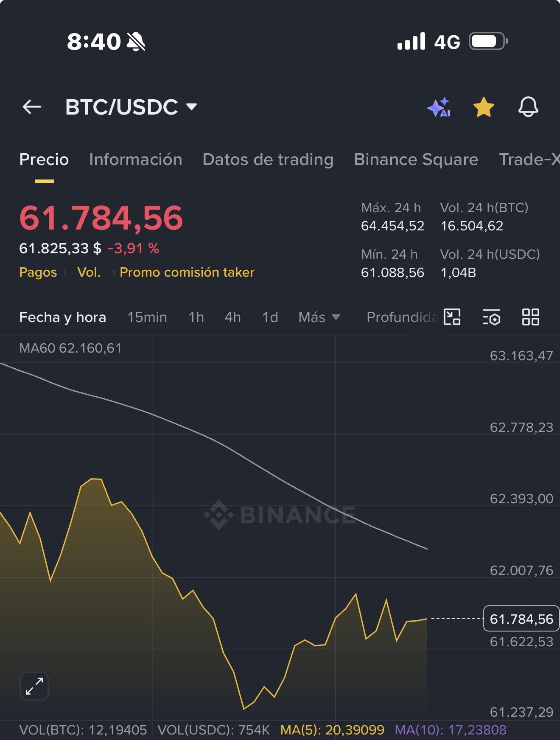Switch to Datos de trading tab
Screen dimensions: 560x740
pyautogui.click(x=268, y=160)
